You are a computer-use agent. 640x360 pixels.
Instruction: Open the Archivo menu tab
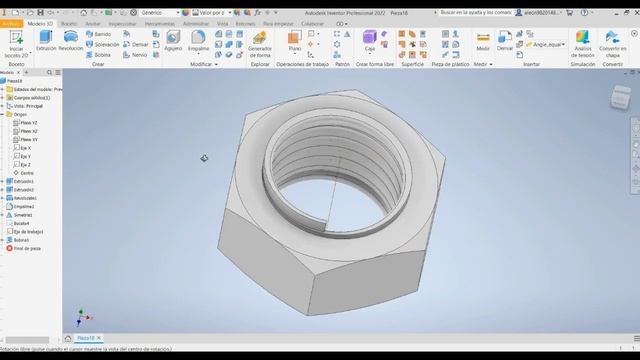(11, 24)
